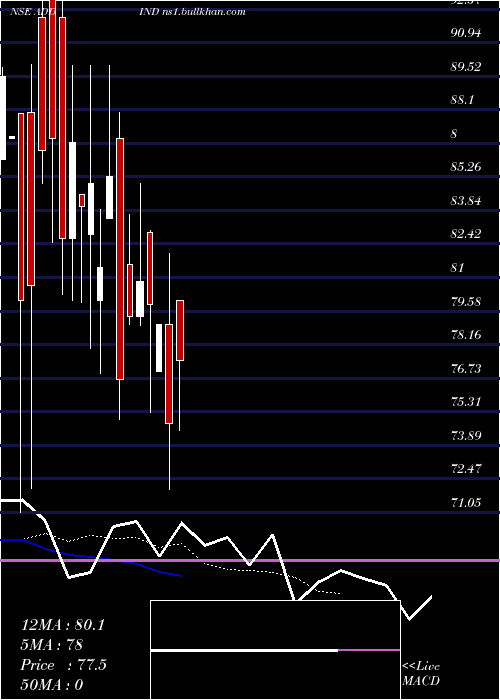Click the 82.42 price axis label
The image size is (500, 700).
click(466, 234)
